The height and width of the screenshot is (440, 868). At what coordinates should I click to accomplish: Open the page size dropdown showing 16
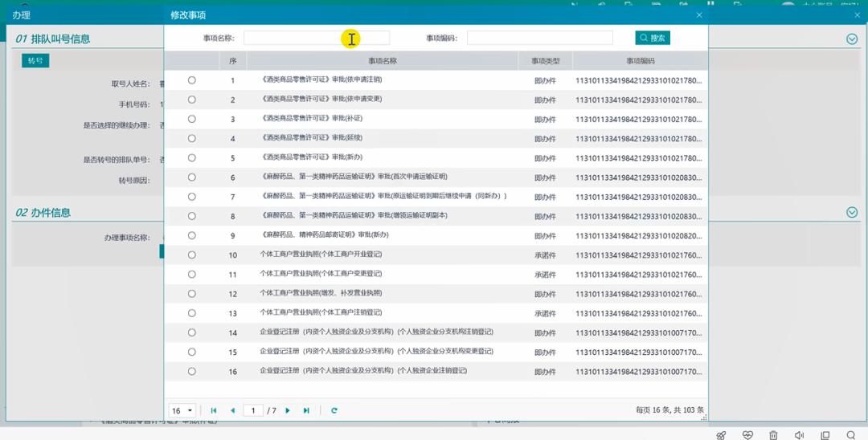182,410
